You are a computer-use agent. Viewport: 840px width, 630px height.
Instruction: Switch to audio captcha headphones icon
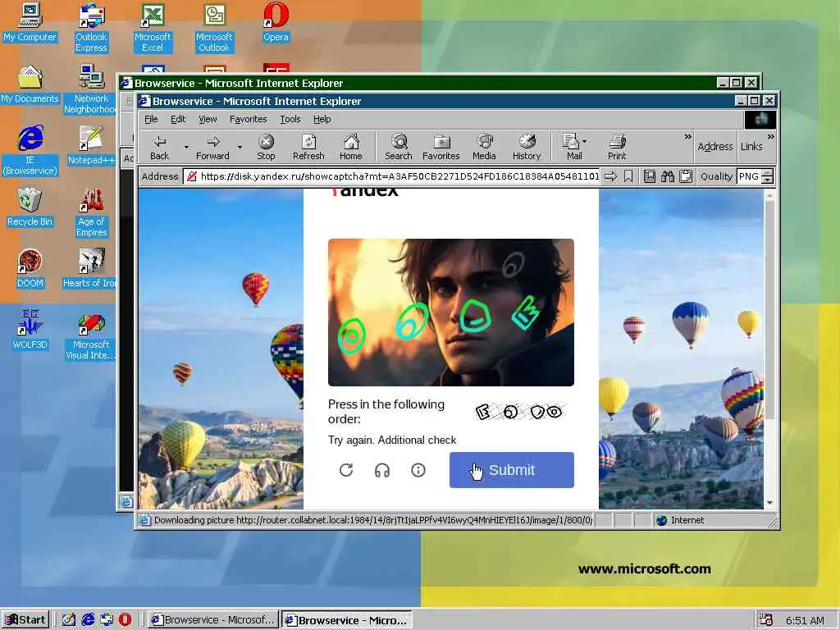(382, 470)
